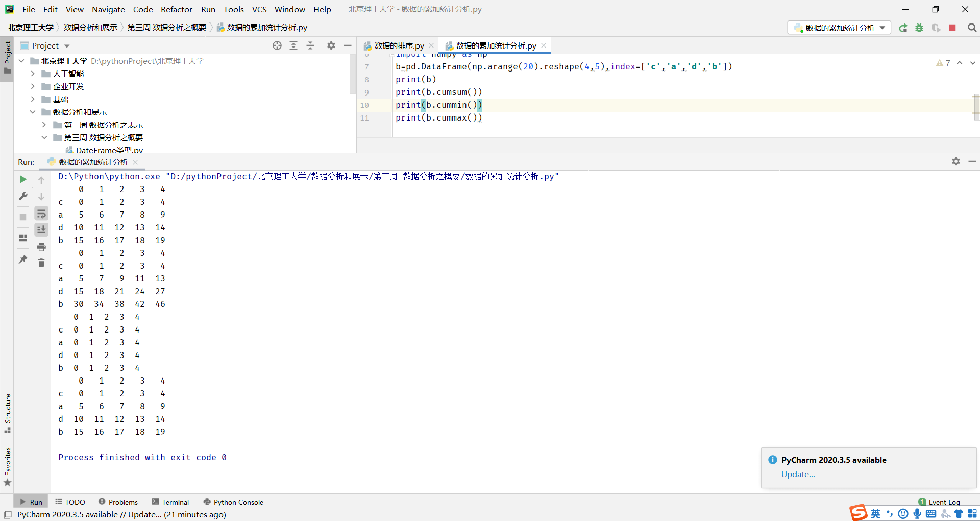The width and height of the screenshot is (980, 521).
Task: Go to next highlighted error arrow
Action: pyautogui.click(x=973, y=63)
